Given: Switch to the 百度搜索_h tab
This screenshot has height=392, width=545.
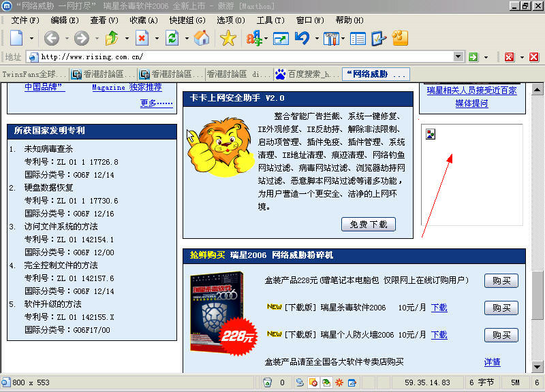Looking at the screenshot, I should coord(307,74).
